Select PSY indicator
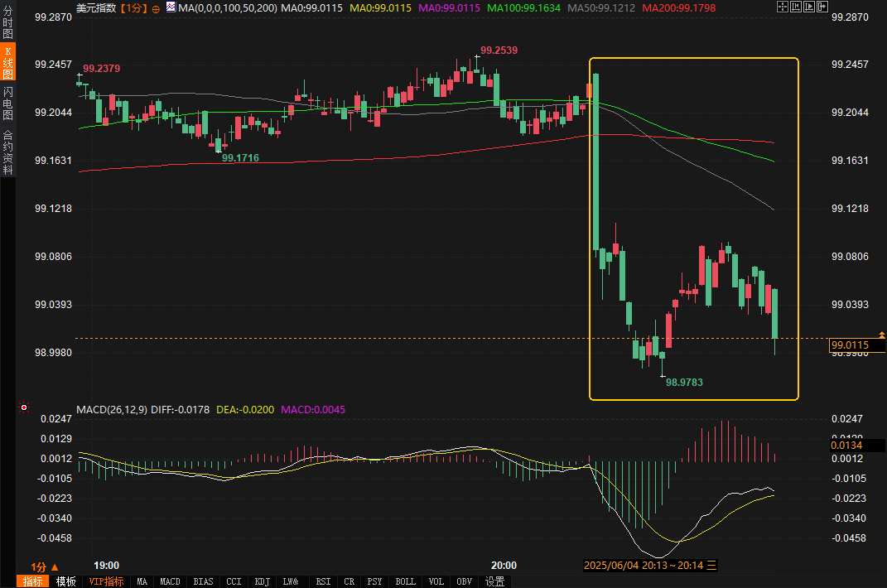887x588 pixels. click(x=374, y=581)
